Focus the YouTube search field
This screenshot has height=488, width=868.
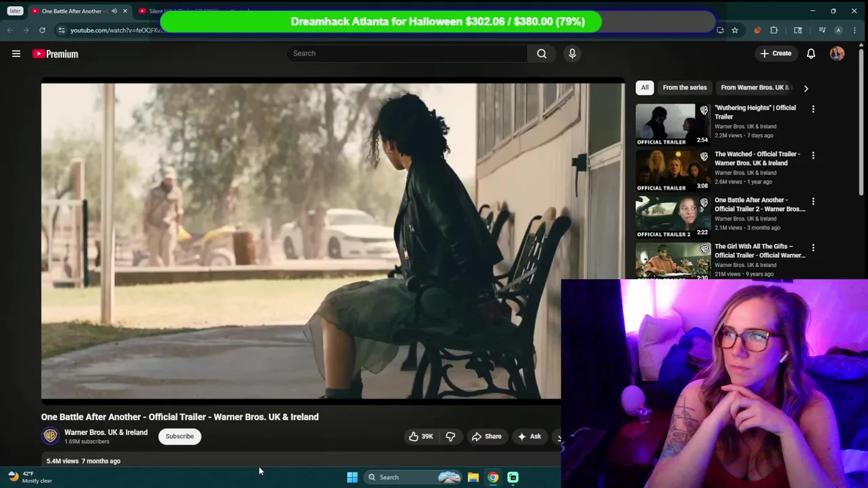(407, 54)
